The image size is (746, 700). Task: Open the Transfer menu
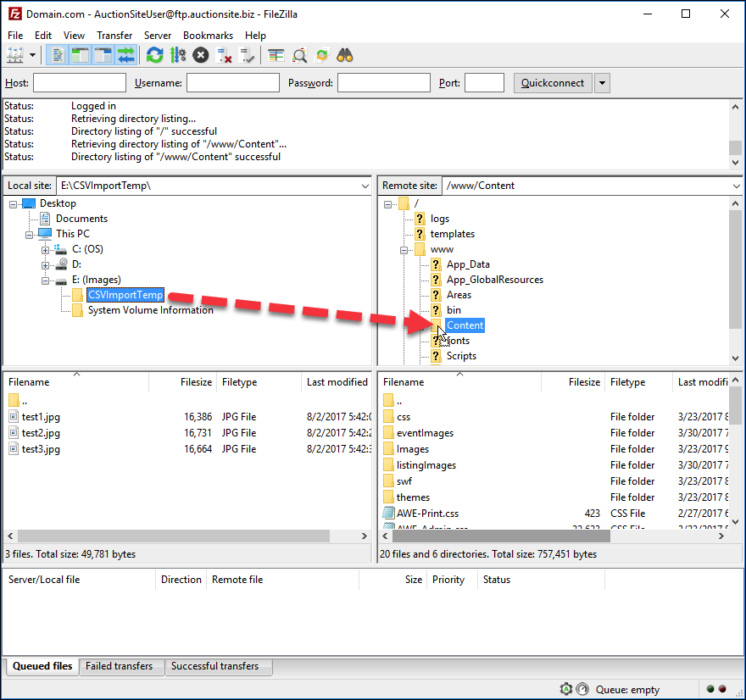[x=114, y=36]
